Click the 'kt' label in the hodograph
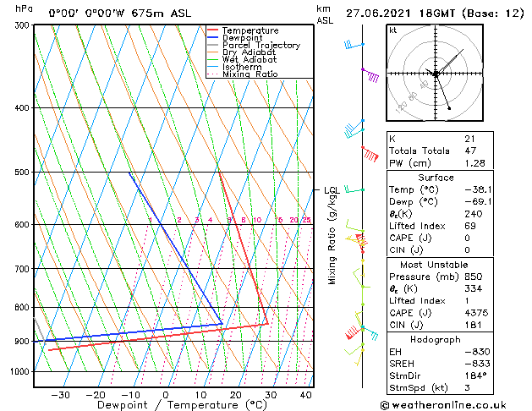Viewport: 532px width, 411px height. [393, 30]
